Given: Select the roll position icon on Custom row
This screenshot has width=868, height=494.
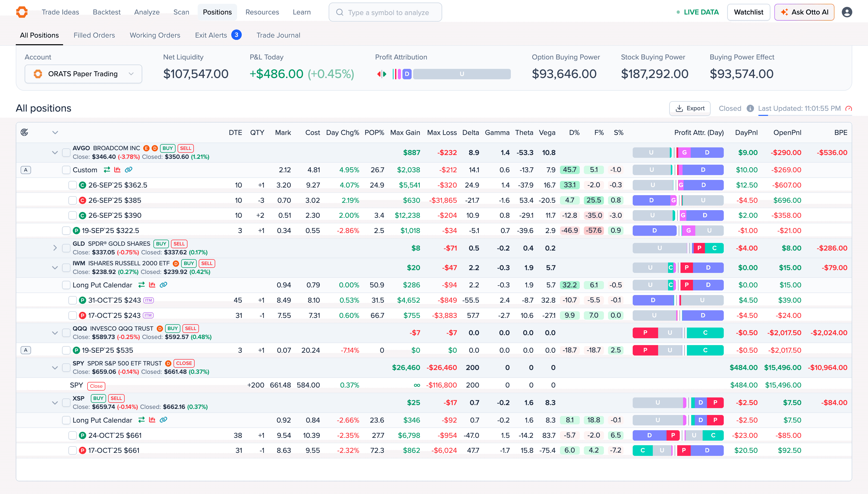Looking at the screenshot, I should pos(107,170).
